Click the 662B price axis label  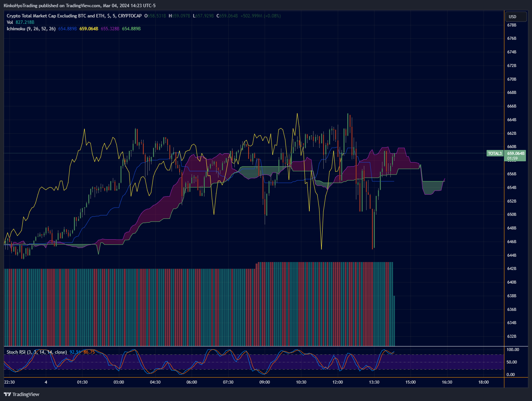[512, 133]
